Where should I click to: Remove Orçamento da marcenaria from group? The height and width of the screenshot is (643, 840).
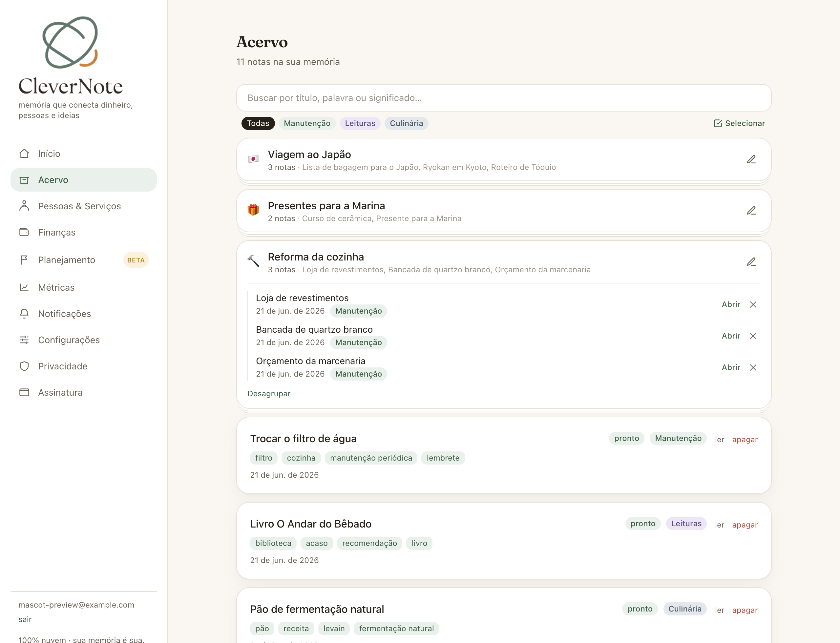pos(753,367)
